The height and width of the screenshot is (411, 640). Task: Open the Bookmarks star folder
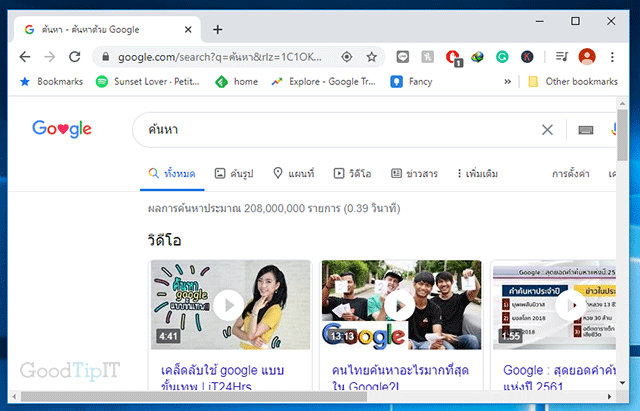coord(51,82)
